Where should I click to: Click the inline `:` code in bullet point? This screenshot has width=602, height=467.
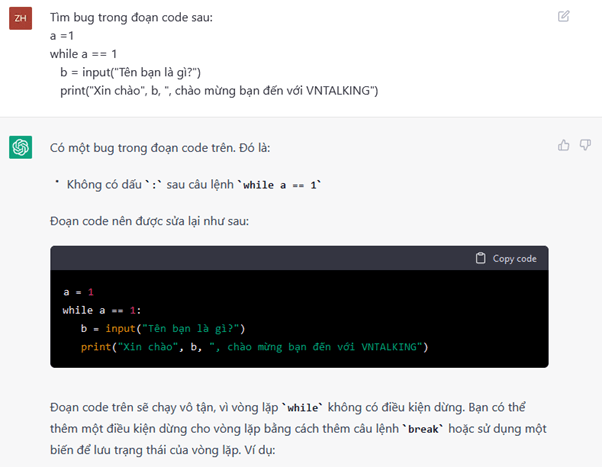(x=149, y=185)
